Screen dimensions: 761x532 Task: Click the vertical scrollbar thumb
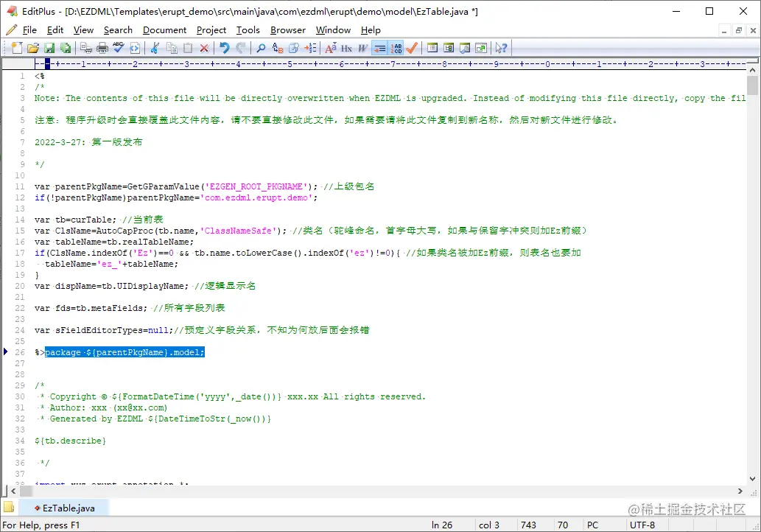752,85
